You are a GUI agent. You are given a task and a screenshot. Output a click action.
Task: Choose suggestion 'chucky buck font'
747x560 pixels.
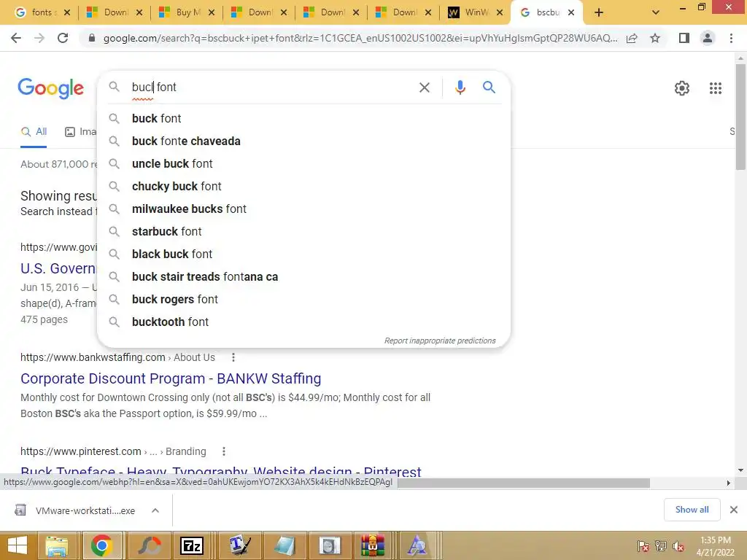coord(303,186)
